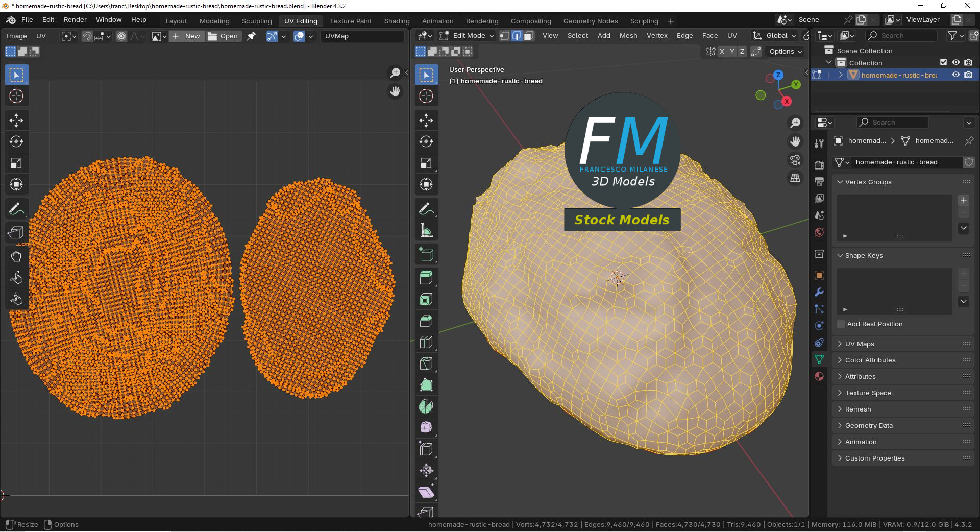Enable the Add Rest Position checkbox
Screen dimensions: 980x532
tap(841, 324)
